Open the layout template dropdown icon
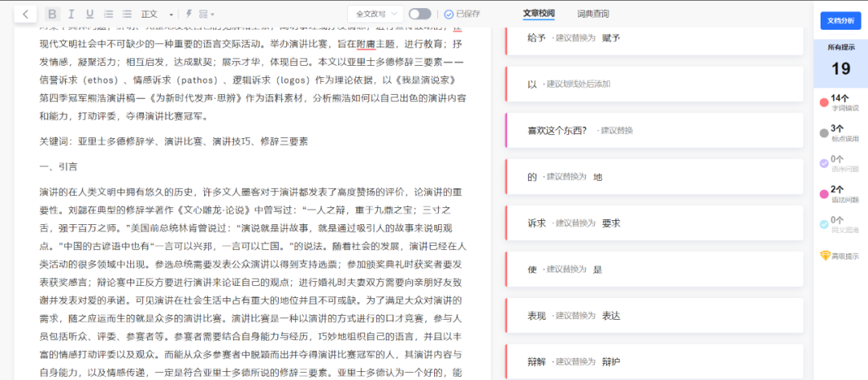Image resolution: width=868 pixels, height=380 pixels. coord(207,14)
